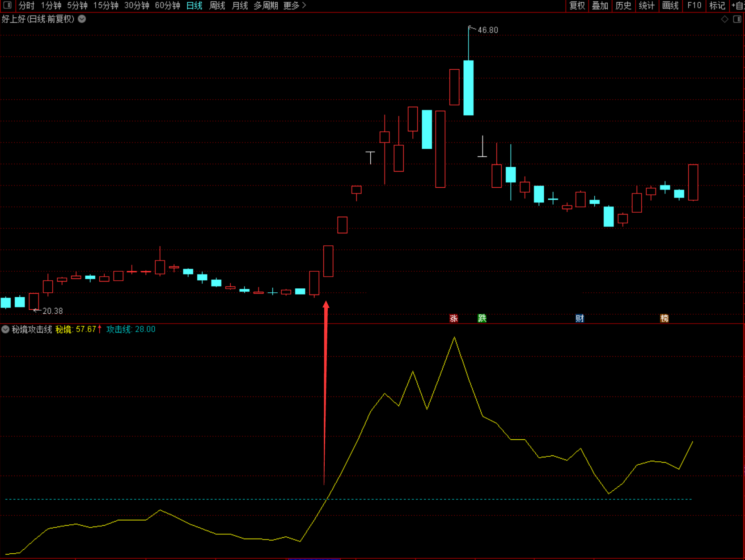
Task: Toggle the right panel layout icon
Action: [737, 19]
